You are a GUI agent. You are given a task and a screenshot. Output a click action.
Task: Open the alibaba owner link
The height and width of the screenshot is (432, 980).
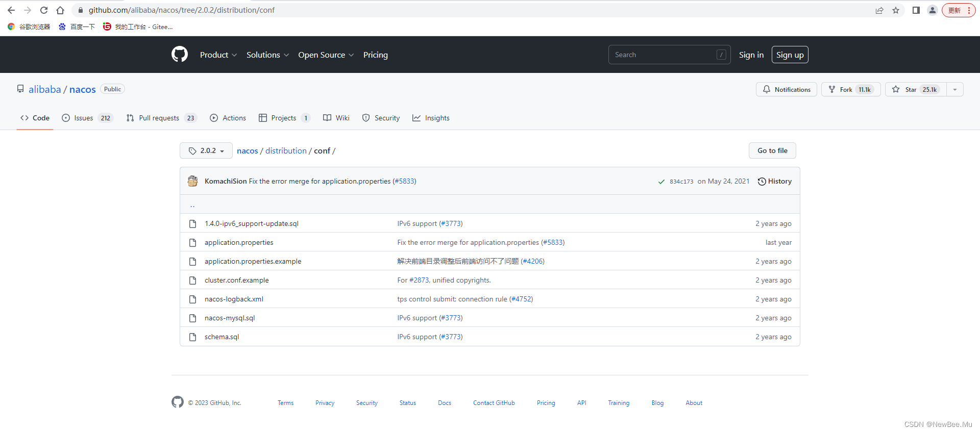point(44,89)
